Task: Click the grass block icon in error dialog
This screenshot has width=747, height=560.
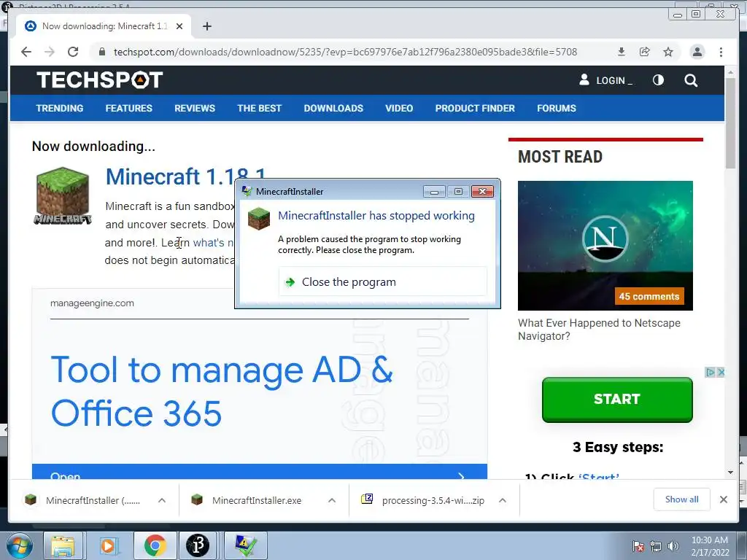Action: [259, 219]
